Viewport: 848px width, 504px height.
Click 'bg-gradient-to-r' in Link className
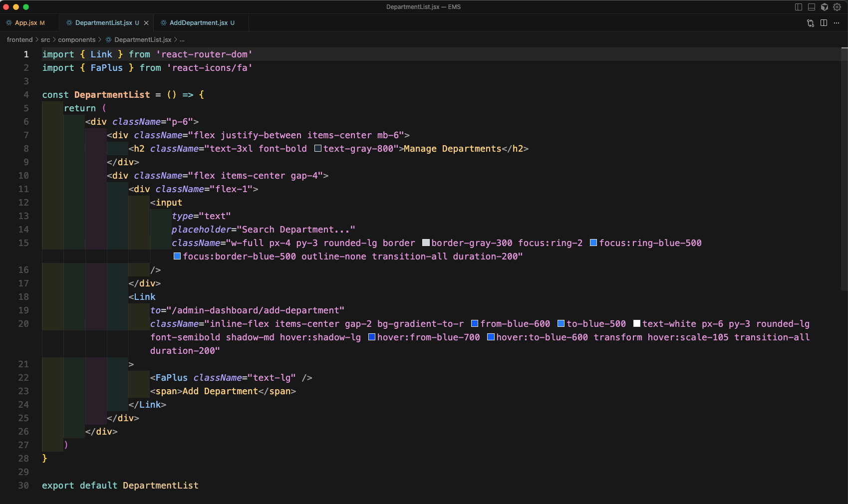click(420, 324)
